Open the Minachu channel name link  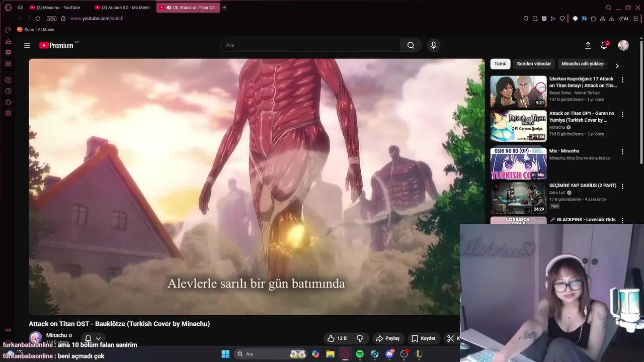point(56,335)
